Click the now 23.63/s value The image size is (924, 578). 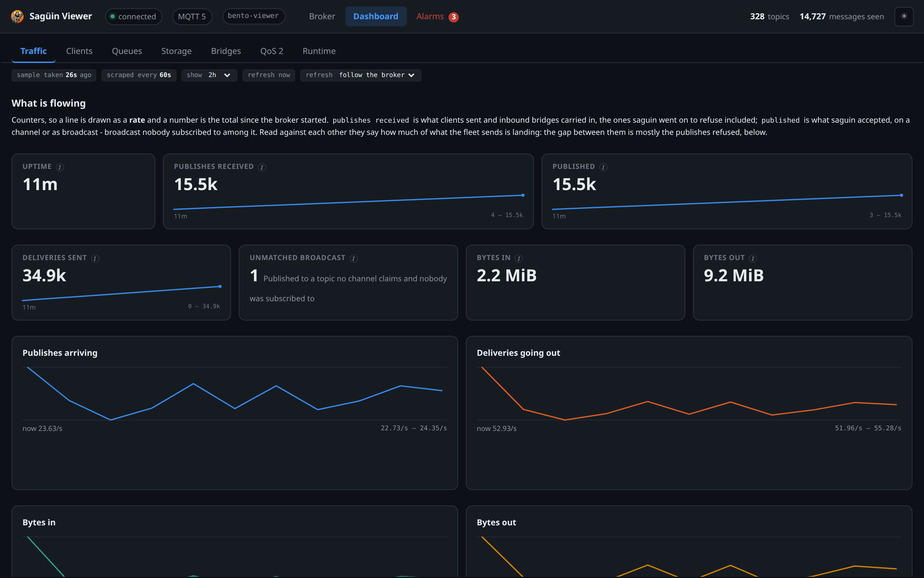42,429
